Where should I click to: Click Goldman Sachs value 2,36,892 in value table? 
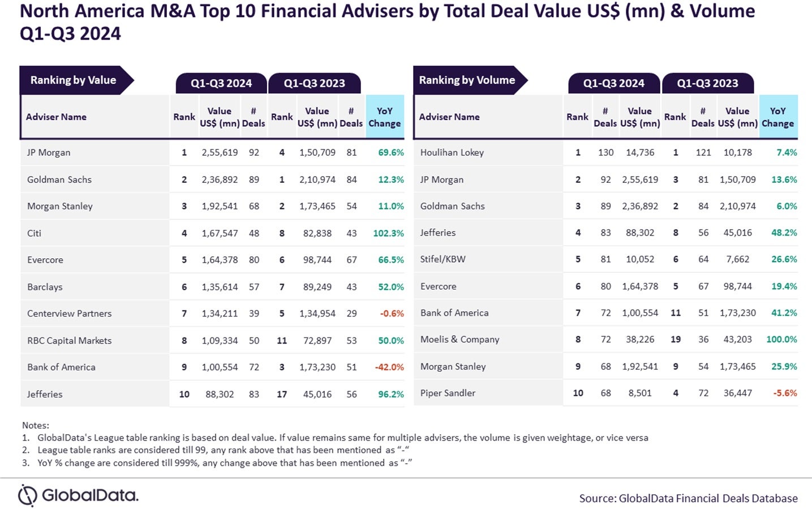tap(220, 180)
